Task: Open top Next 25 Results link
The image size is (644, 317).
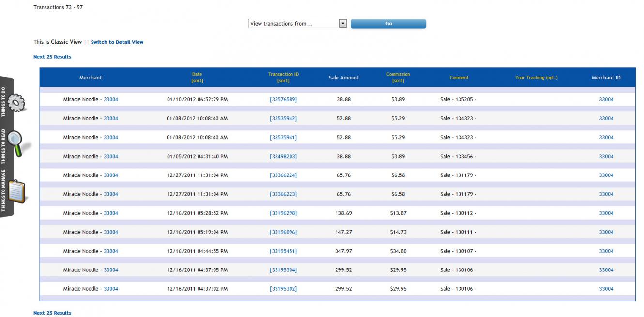Action: point(52,57)
